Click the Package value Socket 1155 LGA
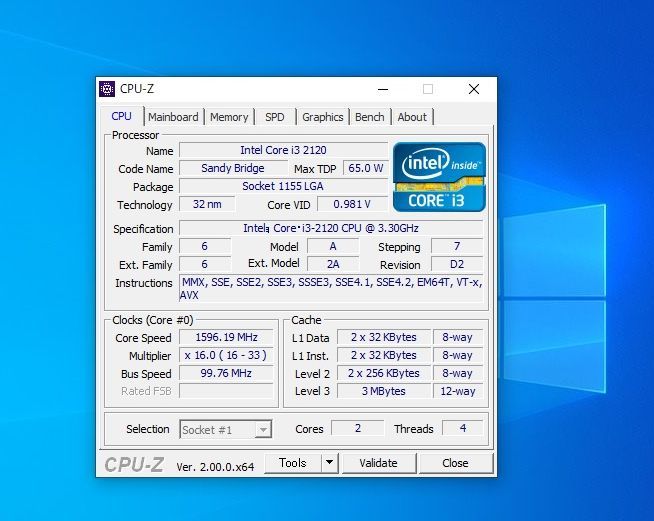Viewport: 654px width, 521px height. coord(283,186)
